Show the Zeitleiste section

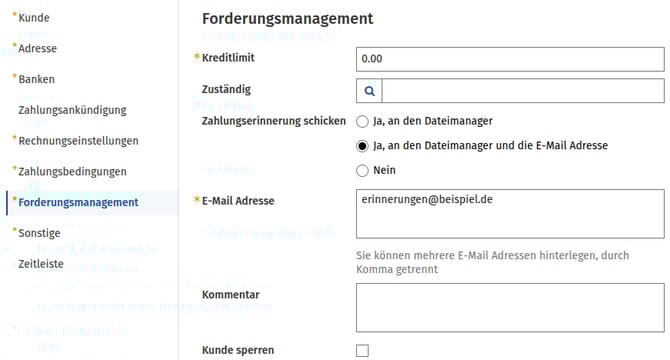point(41,264)
